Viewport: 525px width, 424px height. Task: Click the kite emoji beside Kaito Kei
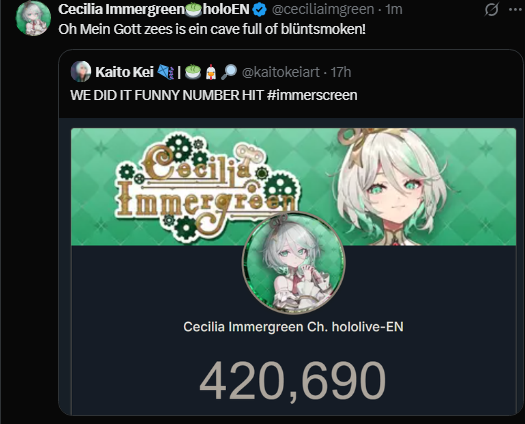[x=165, y=72]
